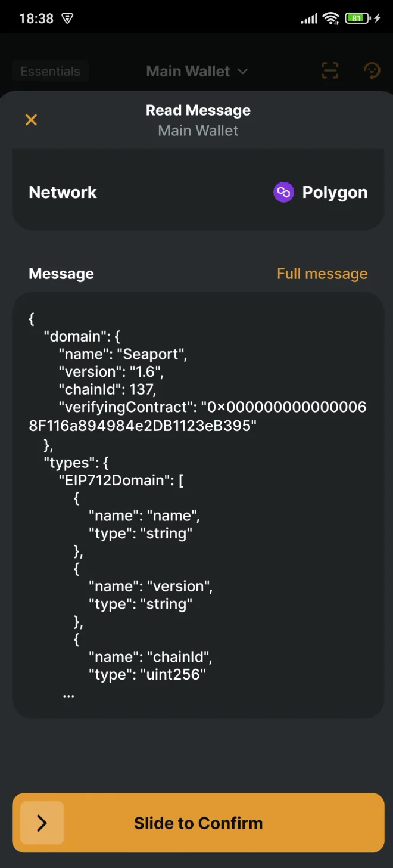The width and height of the screenshot is (393, 868).
Task: Tap the Main Wallet subtitle text
Action: 198,130
